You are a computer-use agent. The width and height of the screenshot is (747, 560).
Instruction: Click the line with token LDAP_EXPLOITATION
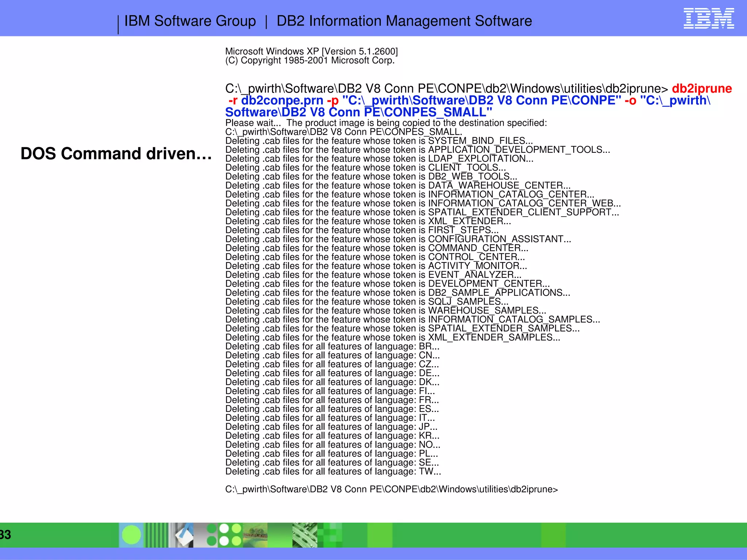pos(379,159)
